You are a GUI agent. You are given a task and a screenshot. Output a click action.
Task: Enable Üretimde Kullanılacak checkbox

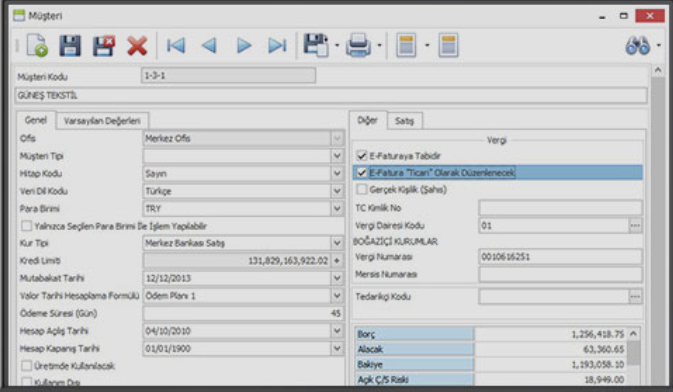26,366
